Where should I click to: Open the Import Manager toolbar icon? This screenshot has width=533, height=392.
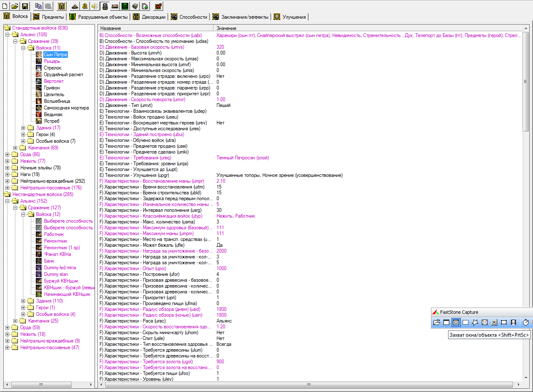coord(145,6)
